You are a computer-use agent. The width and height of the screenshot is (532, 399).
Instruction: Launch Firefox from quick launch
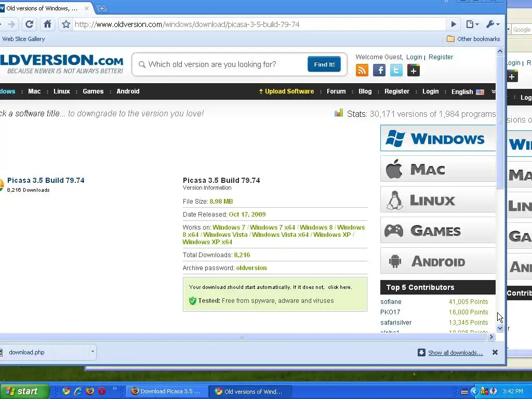90,391
